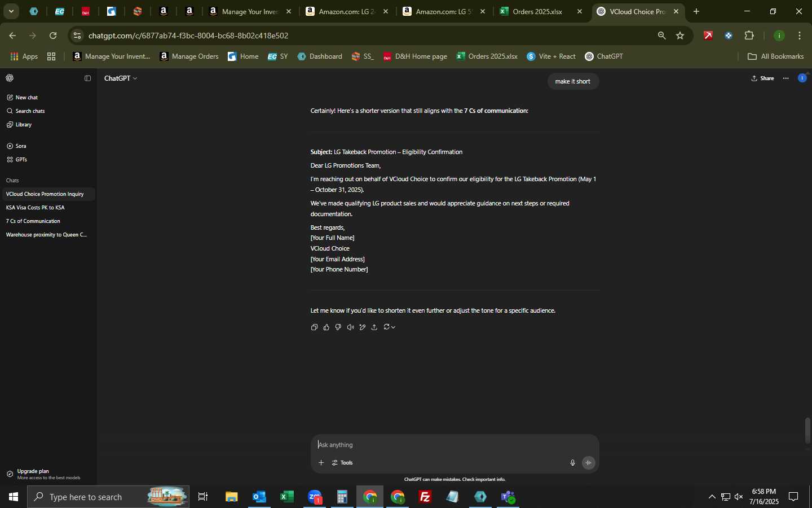The height and width of the screenshot is (508, 812).
Task: Open the ChatGPT model selector dropdown
Action: pyautogui.click(x=121, y=78)
